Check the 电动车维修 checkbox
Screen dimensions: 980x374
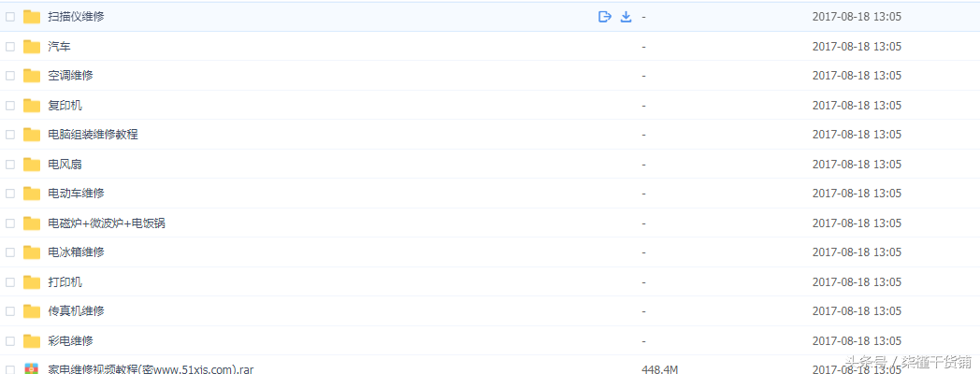point(10,194)
